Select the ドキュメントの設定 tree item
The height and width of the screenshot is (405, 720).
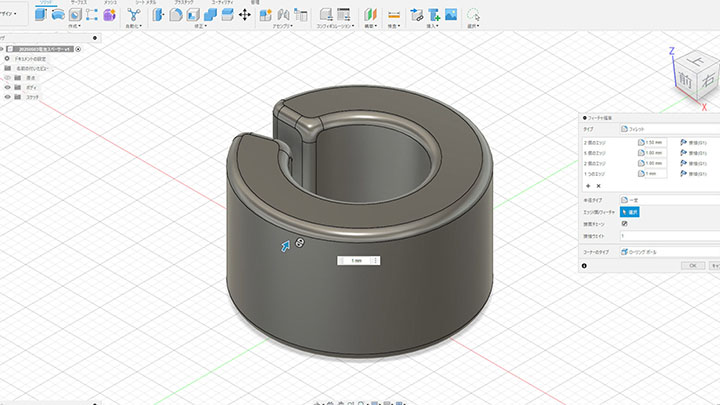coord(30,59)
